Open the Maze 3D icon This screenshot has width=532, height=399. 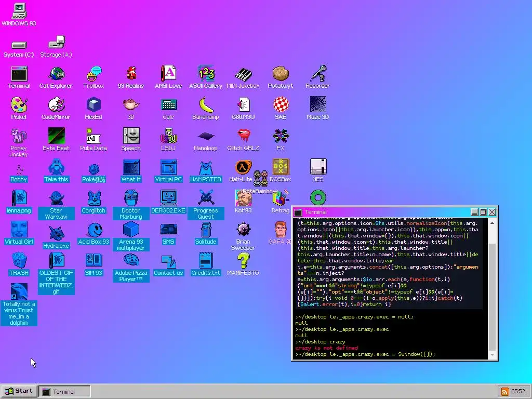318,109
